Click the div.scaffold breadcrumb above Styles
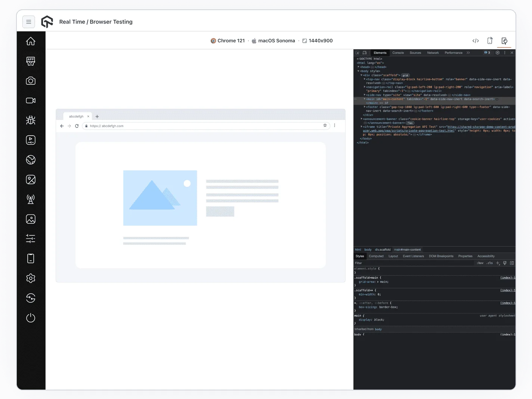The width and height of the screenshot is (532, 399). [x=382, y=250]
